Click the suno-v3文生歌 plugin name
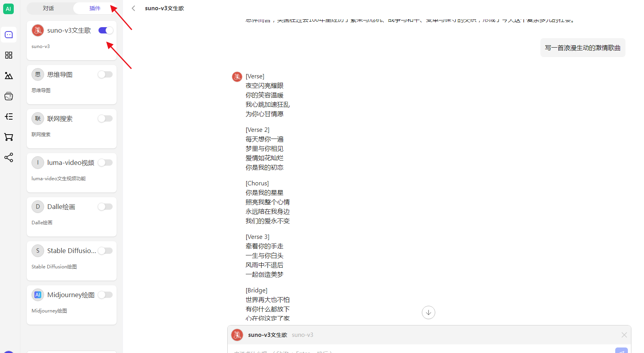644x353 pixels. 69,30
